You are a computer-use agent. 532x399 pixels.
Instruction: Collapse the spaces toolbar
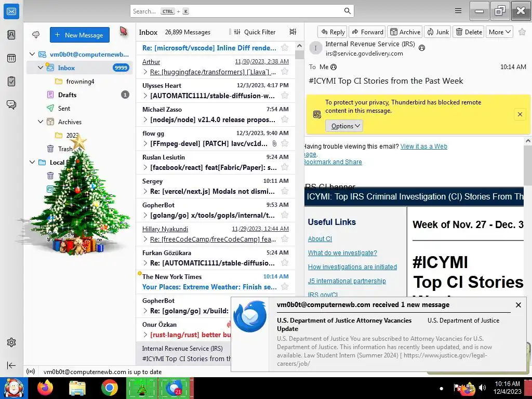pos(11,365)
